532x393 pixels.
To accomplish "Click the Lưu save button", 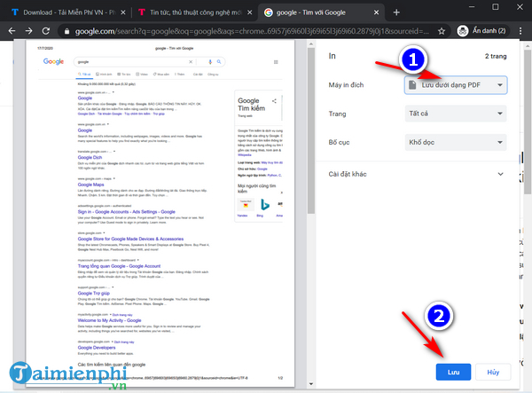I will point(453,372).
